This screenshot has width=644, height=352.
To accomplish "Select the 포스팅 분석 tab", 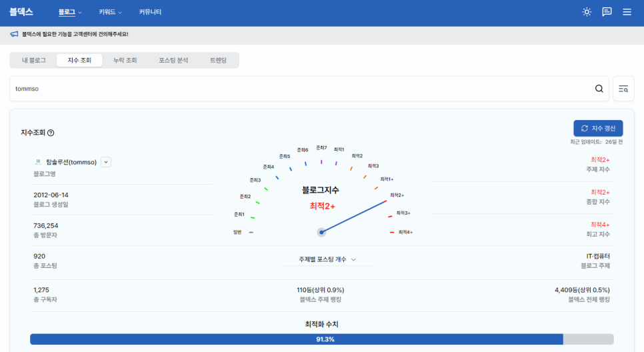I will (x=173, y=61).
